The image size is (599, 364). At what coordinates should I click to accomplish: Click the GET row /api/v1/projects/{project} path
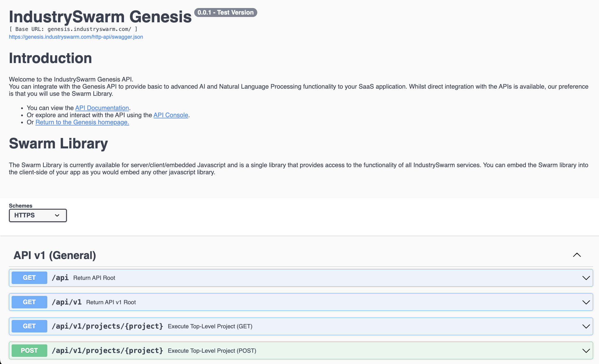tap(107, 326)
